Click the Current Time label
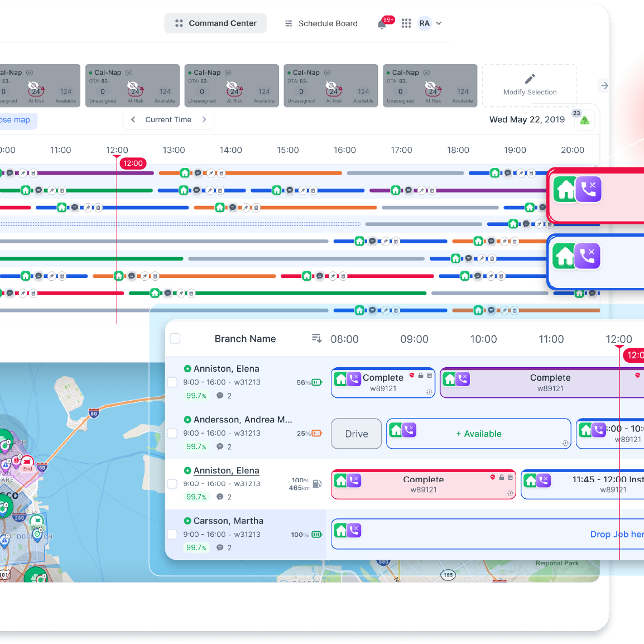Viewport: 644px width, 644px height. (x=169, y=119)
